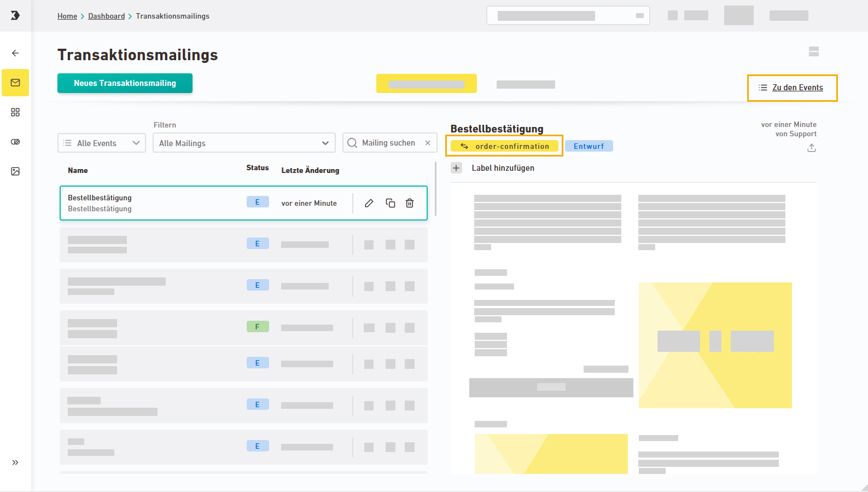The image size is (868, 492).
Task: Open the Zu den Events link
Action: pyautogui.click(x=797, y=88)
